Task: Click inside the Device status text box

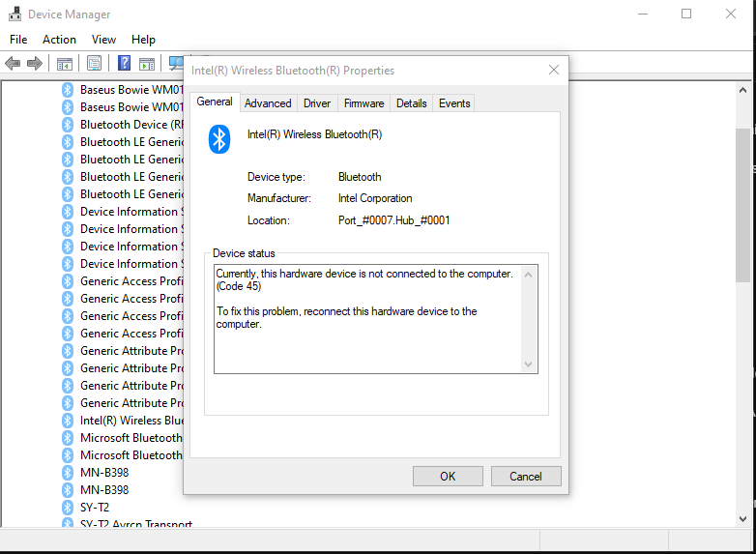Action: point(368,319)
